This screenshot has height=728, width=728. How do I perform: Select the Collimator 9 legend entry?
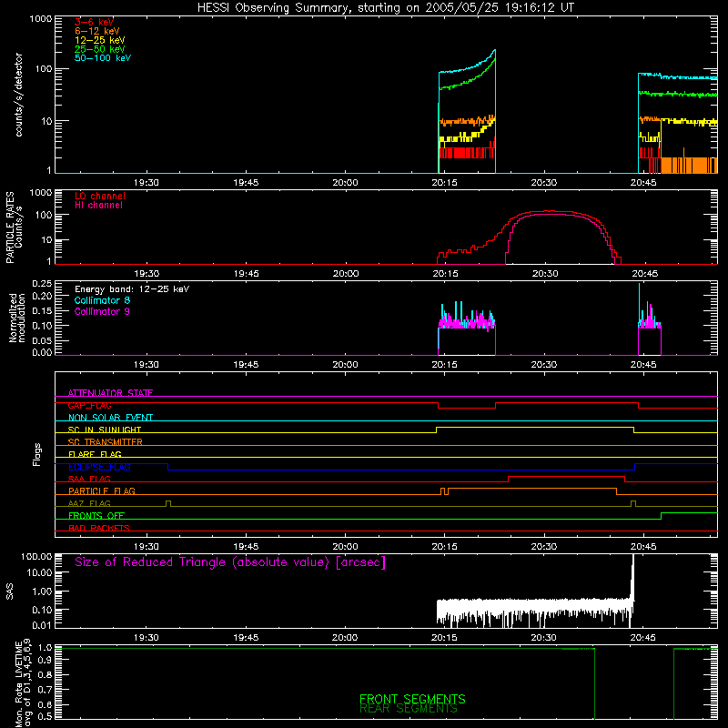[x=102, y=311]
